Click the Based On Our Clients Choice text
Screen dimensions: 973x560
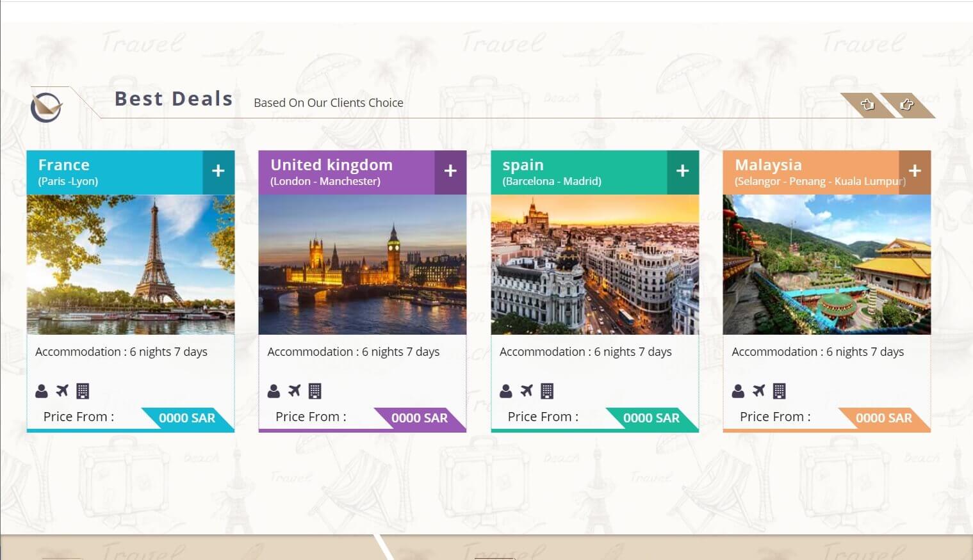(x=329, y=102)
